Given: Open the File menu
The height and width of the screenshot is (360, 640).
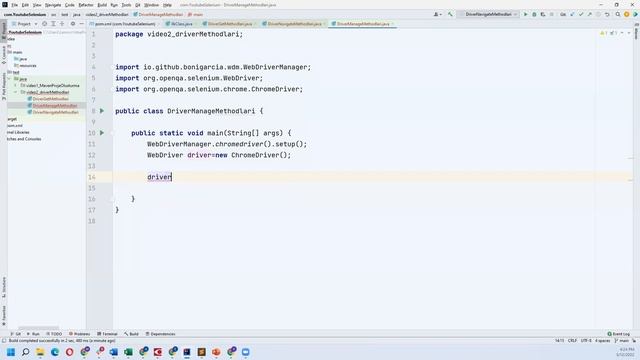Looking at the screenshot, I should click(14, 5).
